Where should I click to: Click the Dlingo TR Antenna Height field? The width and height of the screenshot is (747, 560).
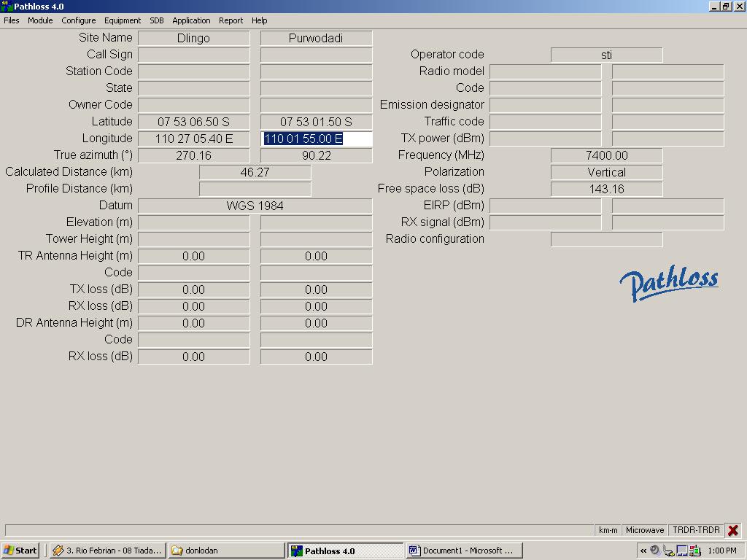pyautogui.click(x=193, y=256)
